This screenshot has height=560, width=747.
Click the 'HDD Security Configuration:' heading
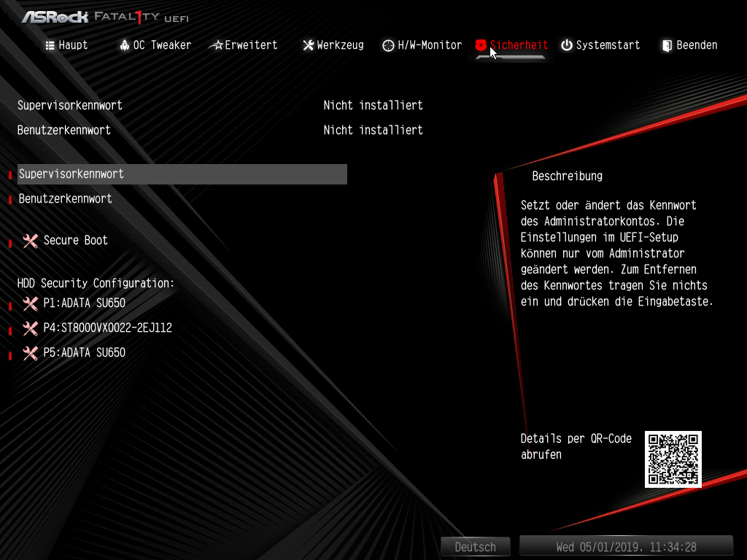(x=96, y=284)
